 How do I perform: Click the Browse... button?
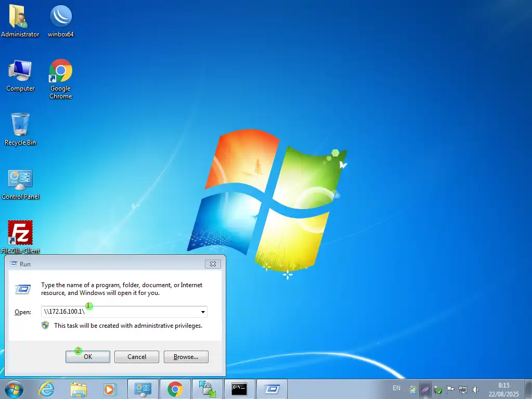[186, 357]
